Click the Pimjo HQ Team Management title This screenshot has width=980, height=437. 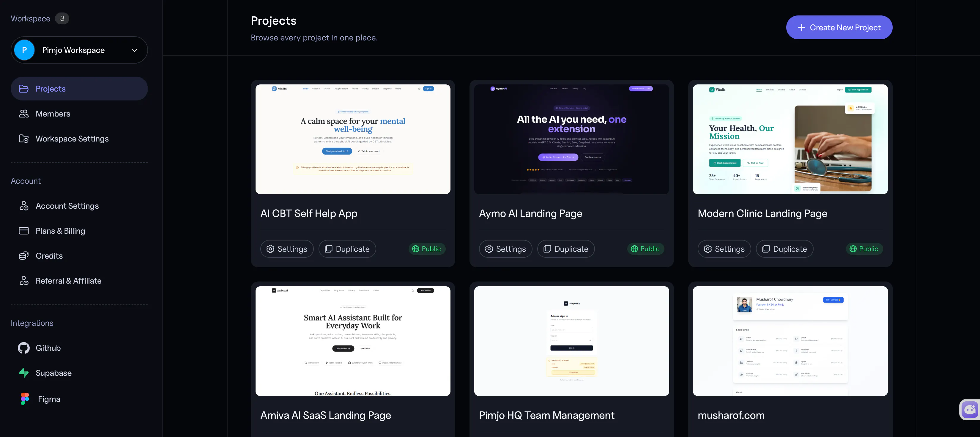[x=547, y=415]
